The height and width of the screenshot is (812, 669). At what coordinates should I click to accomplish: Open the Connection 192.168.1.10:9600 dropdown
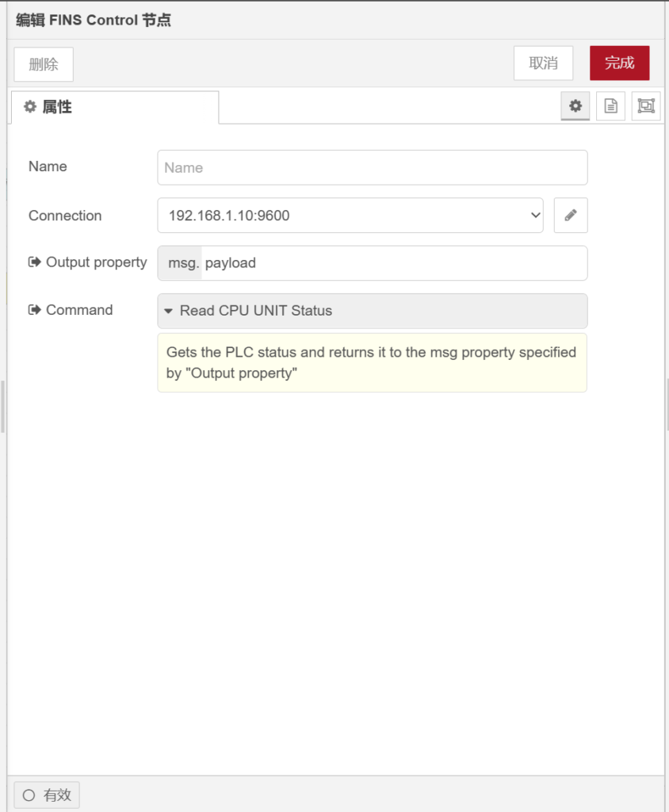coord(350,216)
